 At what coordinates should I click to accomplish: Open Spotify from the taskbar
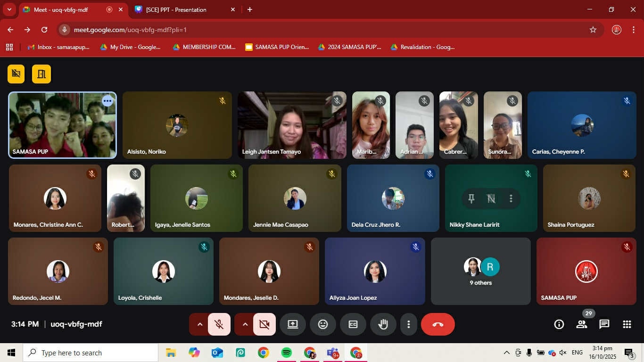click(x=286, y=353)
